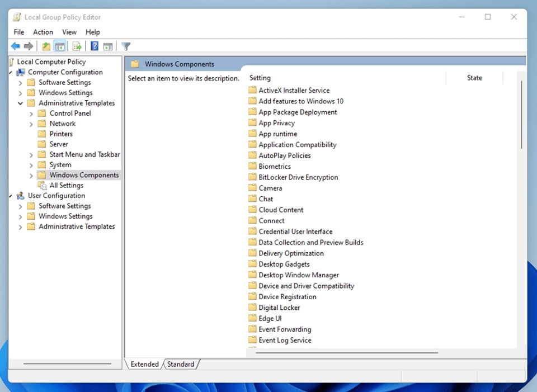537x392 pixels.
Task: Open the Help toolbar icon
Action: (95, 46)
